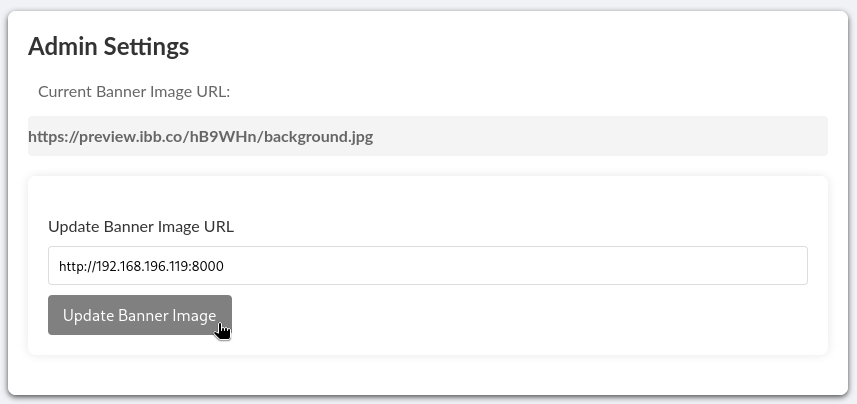This screenshot has width=857, height=404.
Task: Click the current banner URL text
Action: tap(201, 136)
